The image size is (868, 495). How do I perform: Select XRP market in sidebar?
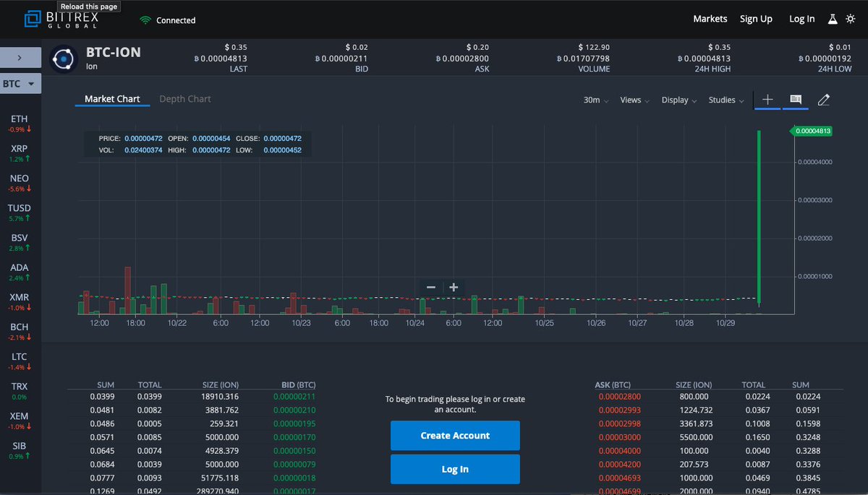pos(20,152)
